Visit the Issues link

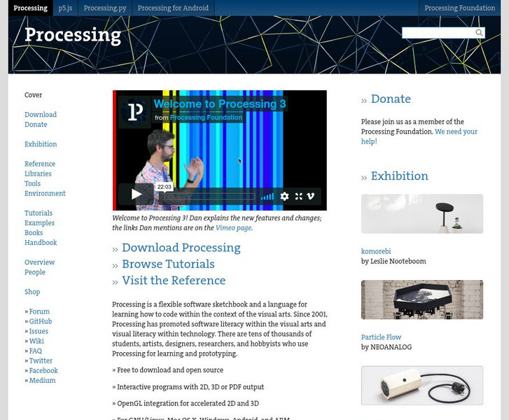pos(39,331)
